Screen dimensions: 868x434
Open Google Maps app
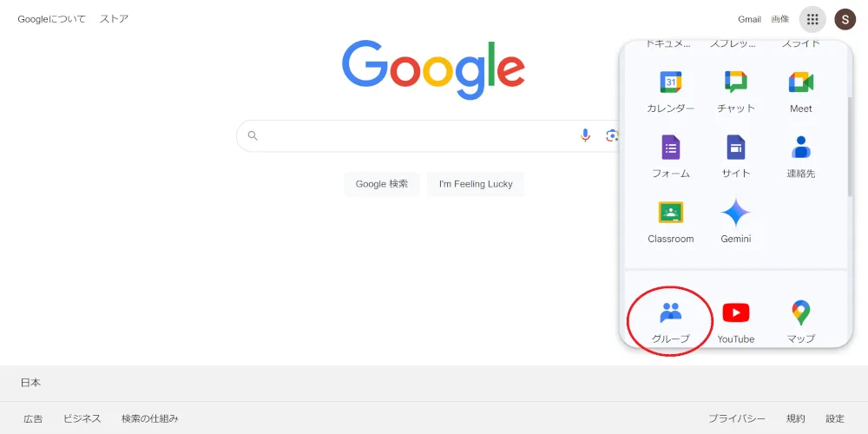[800, 320]
